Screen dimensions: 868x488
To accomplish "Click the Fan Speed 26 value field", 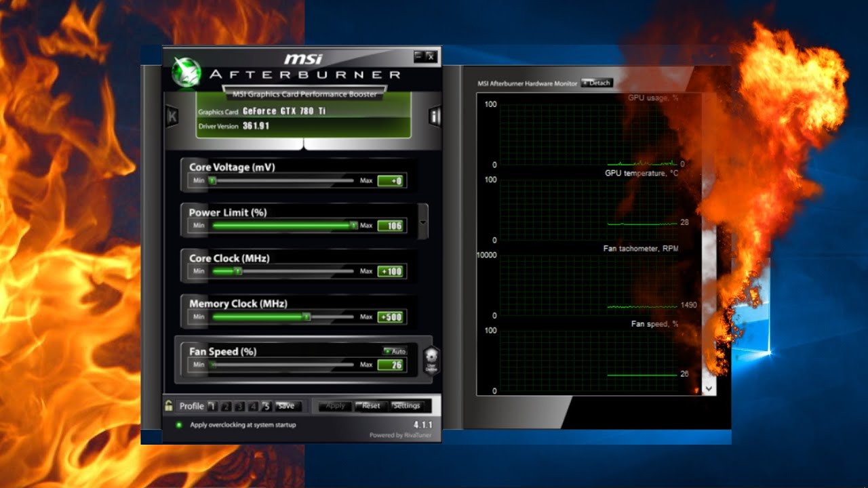I will [391, 365].
